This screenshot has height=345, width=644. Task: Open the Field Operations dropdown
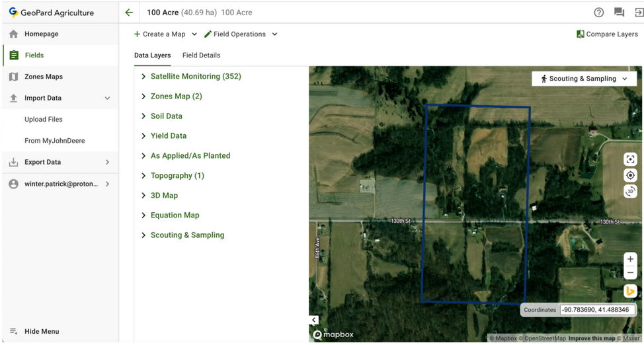(241, 34)
